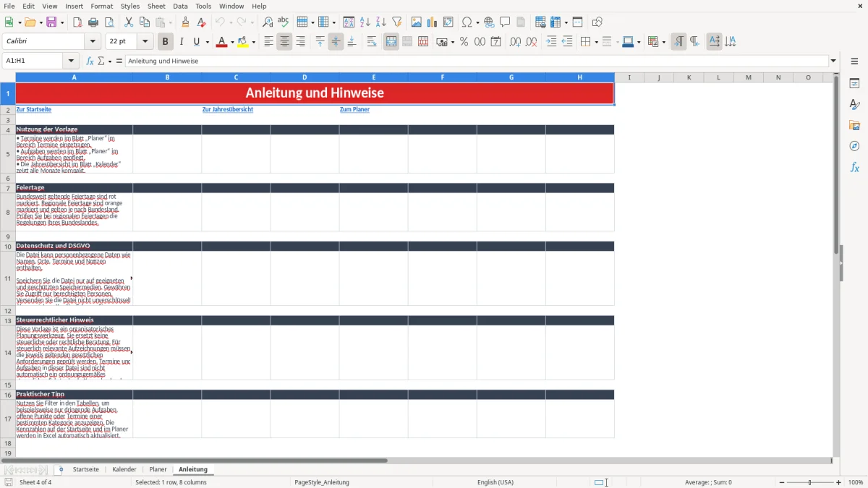
Task: Expand the Font Name dropdown
Action: pos(92,42)
